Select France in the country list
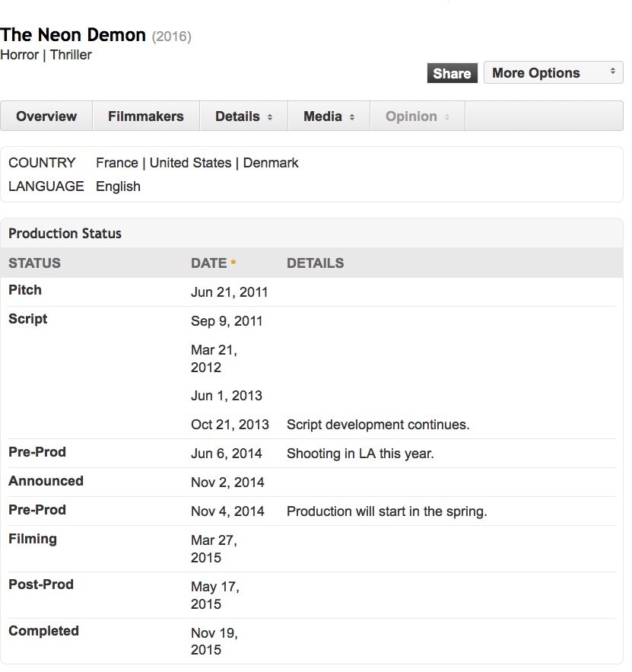 click(x=117, y=163)
